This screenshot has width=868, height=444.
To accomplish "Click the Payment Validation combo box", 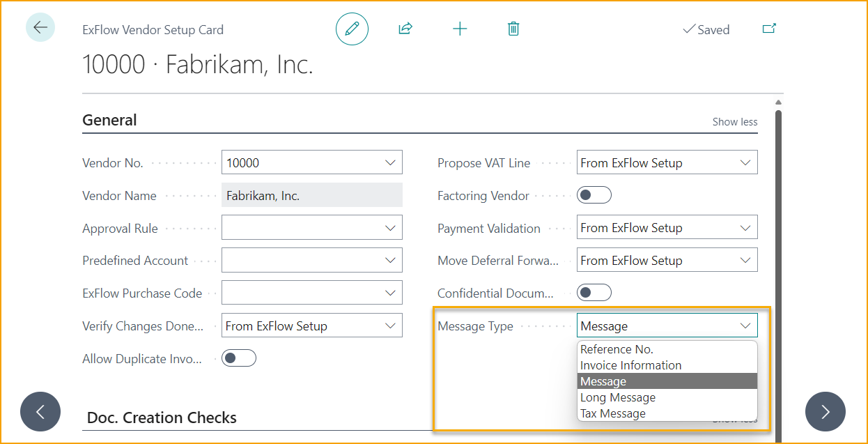I will (x=667, y=227).
